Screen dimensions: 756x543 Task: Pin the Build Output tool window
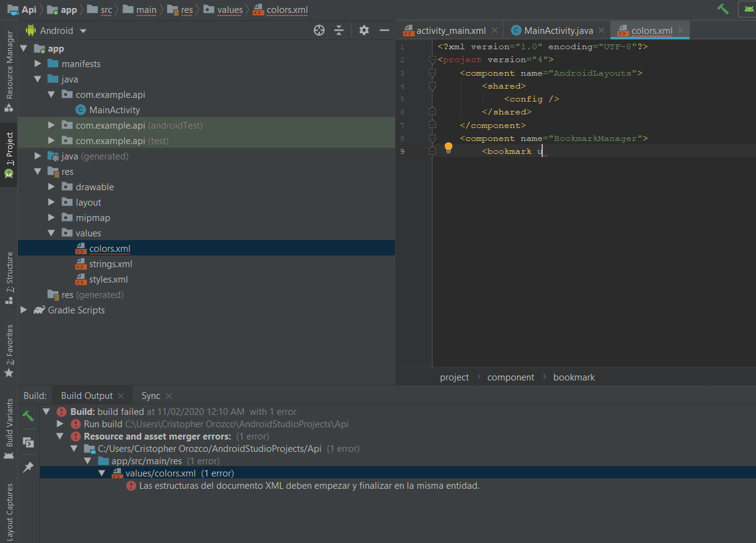[28, 467]
